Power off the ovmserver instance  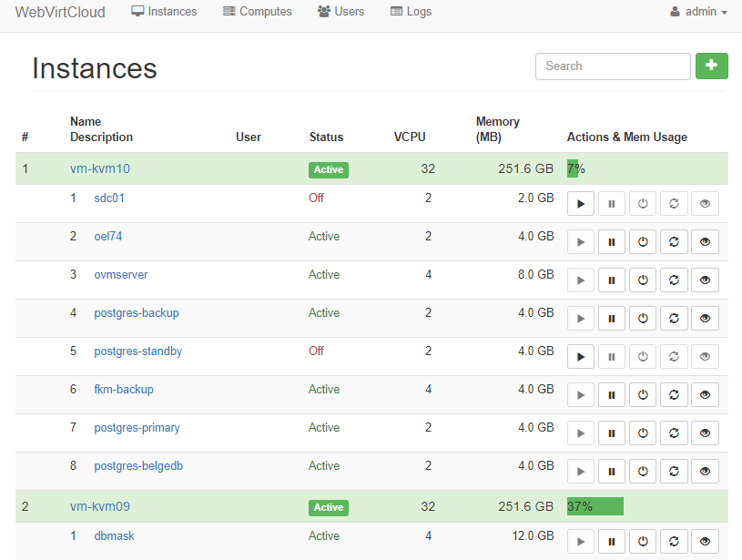(x=642, y=280)
